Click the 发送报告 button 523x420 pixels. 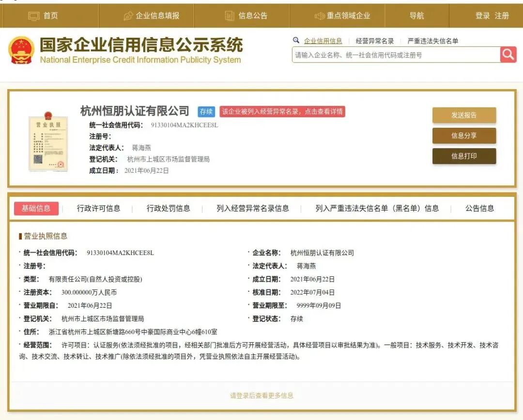463,116
